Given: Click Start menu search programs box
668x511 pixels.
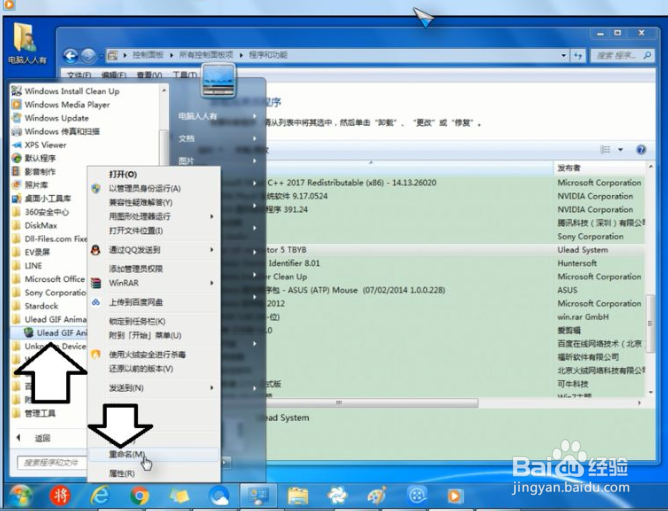Looking at the screenshot, I should tap(51, 462).
